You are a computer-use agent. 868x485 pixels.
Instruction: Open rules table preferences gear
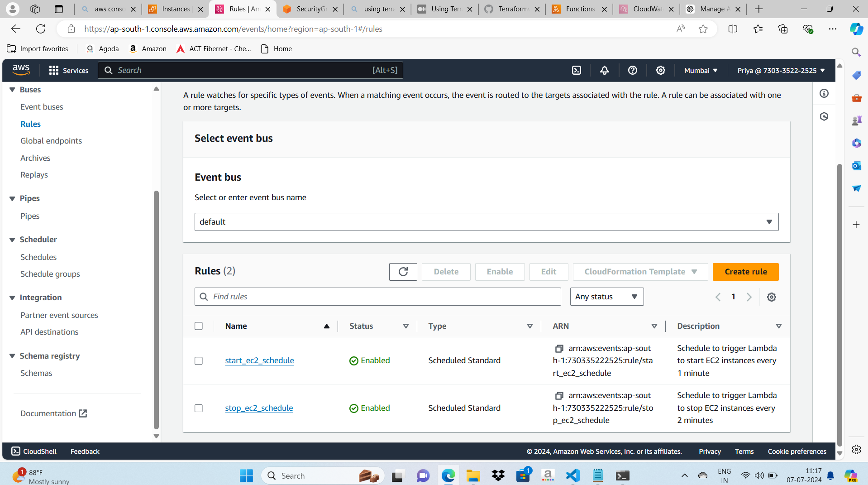pyautogui.click(x=772, y=297)
